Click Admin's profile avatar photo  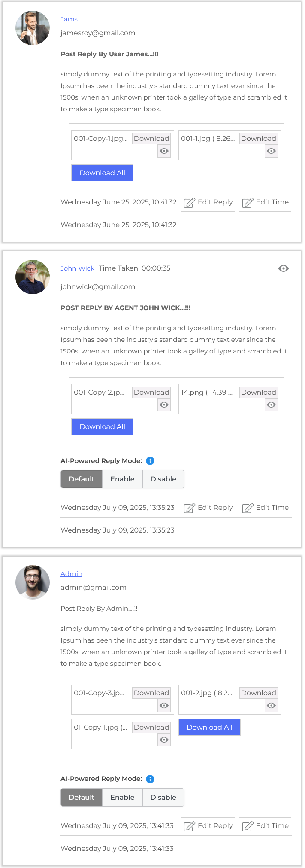click(33, 582)
